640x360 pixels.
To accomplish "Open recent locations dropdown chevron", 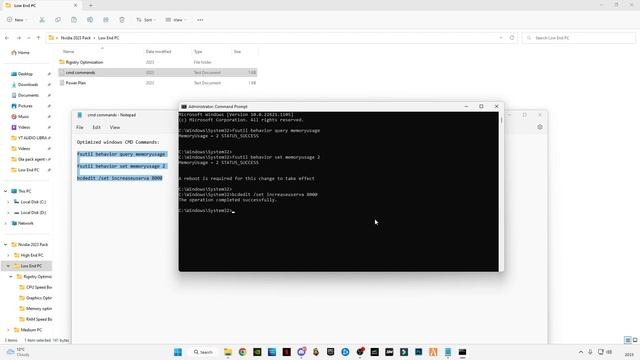I will pyautogui.click(x=29, y=38).
